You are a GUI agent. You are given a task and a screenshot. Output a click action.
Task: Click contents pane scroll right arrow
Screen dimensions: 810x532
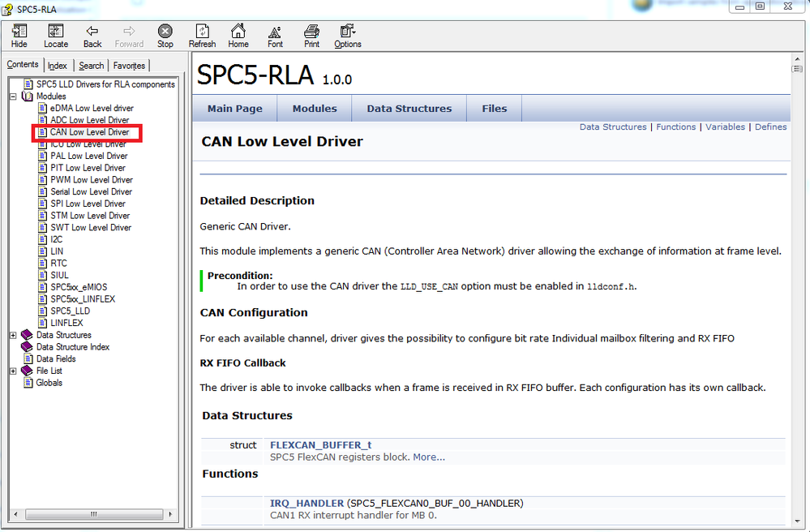click(170, 514)
